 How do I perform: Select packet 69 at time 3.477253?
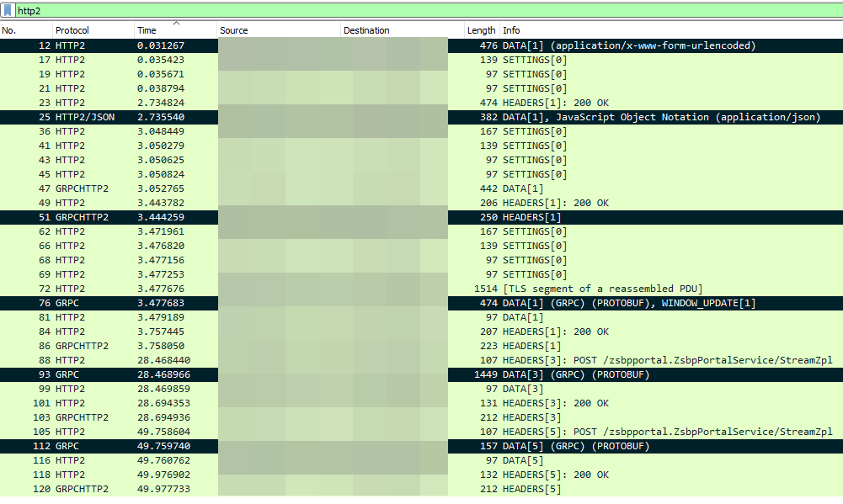click(421, 274)
